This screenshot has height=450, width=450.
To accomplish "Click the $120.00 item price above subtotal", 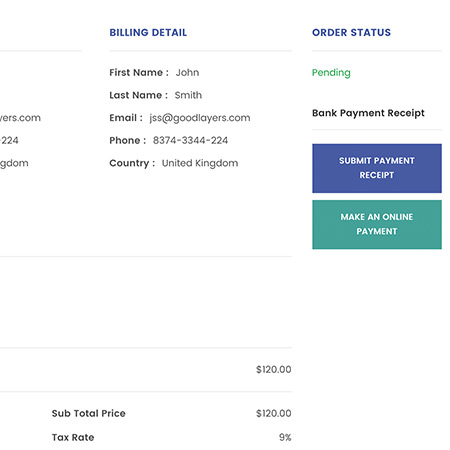I will [x=274, y=369].
